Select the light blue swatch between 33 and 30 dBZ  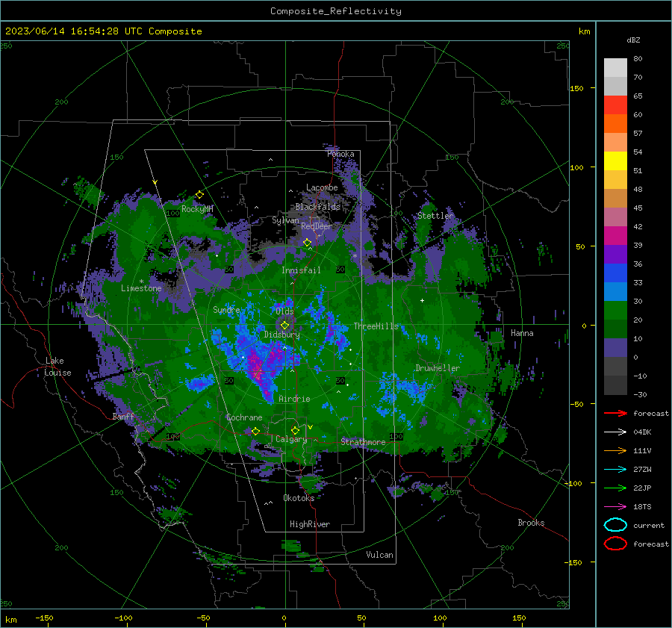(x=615, y=292)
